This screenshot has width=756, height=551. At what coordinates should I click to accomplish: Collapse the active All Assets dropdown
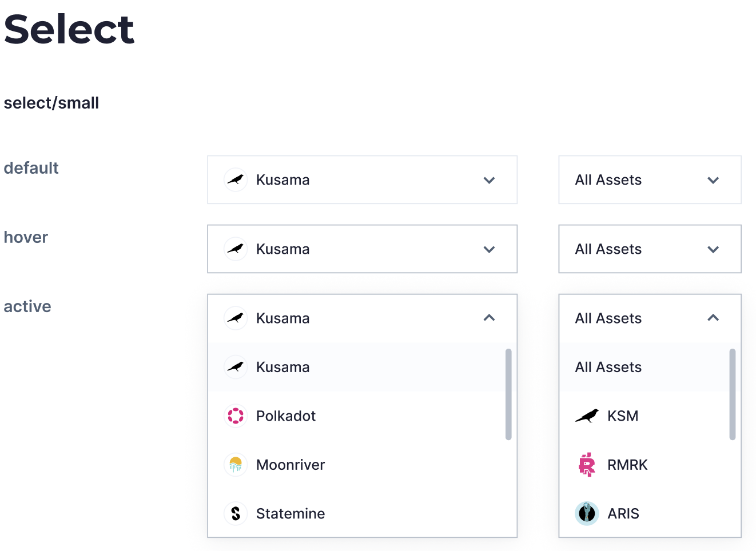713,318
